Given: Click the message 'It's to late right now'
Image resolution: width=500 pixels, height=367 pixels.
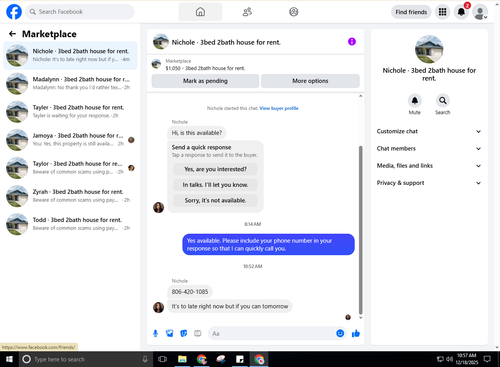Looking at the screenshot, I should click(x=230, y=306).
